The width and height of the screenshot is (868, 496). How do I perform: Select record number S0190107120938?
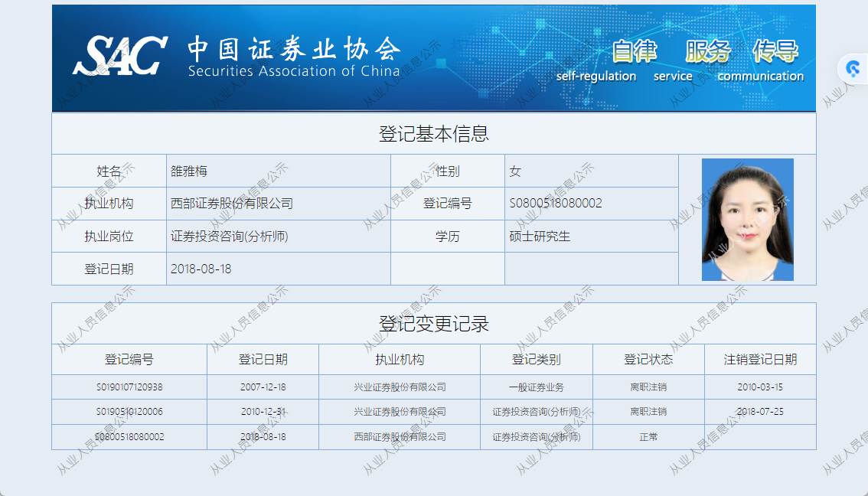tap(129, 387)
